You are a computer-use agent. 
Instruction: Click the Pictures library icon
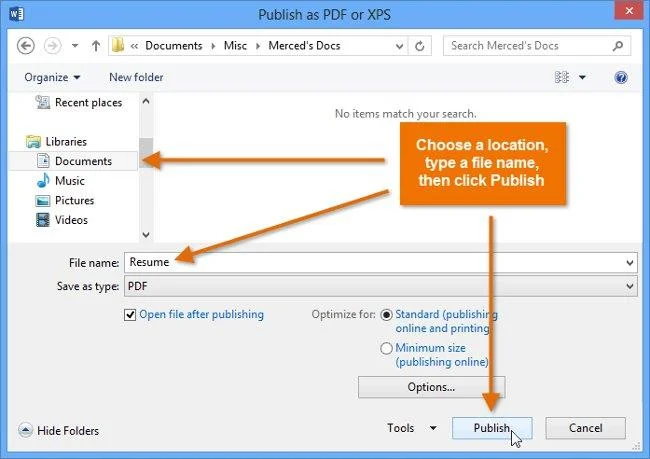43,201
